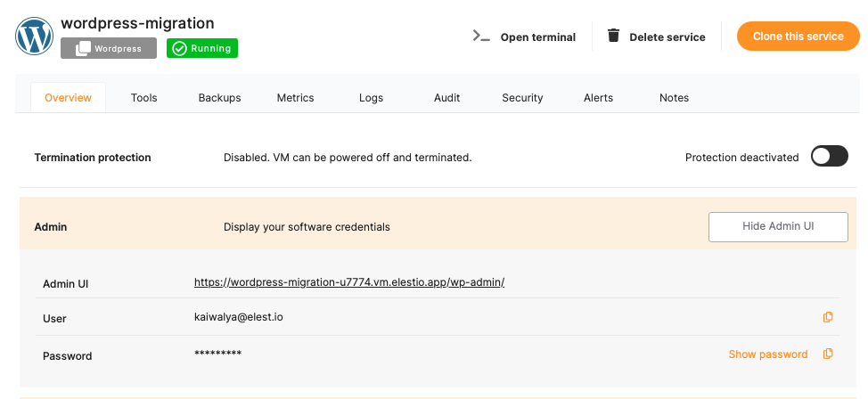The image size is (868, 399).
Task: Switch to the Tools tab
Action: [144, 98]
